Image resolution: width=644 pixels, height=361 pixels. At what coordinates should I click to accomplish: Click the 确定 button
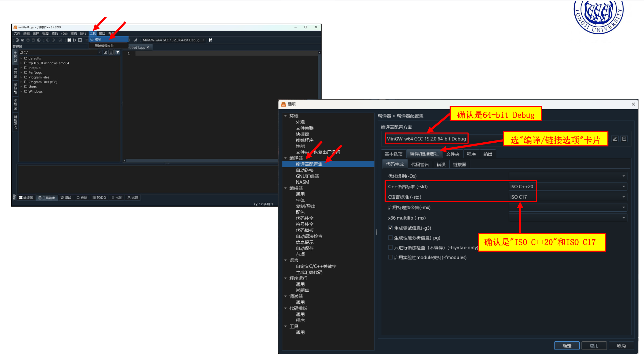tap(567, 346)
